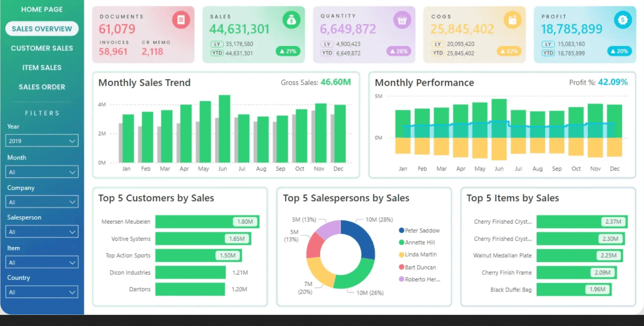The width and height of the screenshot is (644, 326).
Task: Go to Home Page
Action: [42, 9]
